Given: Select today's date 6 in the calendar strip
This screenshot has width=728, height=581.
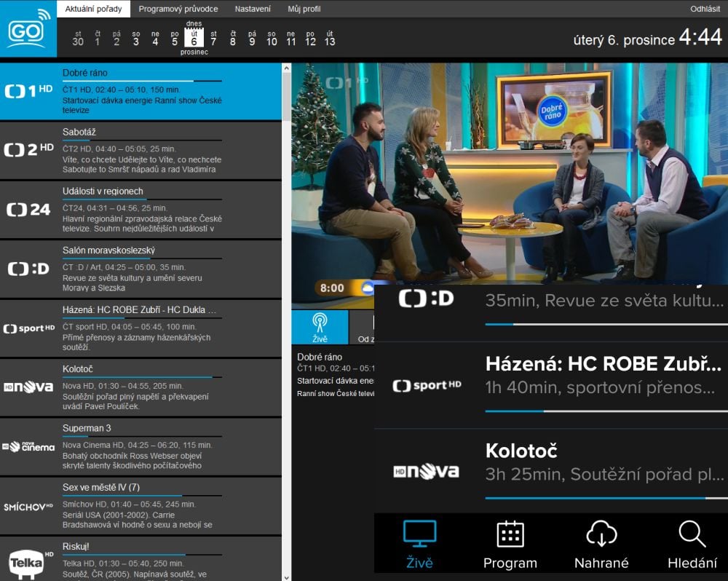Looking at the screenshot, I should coord(194,38).
